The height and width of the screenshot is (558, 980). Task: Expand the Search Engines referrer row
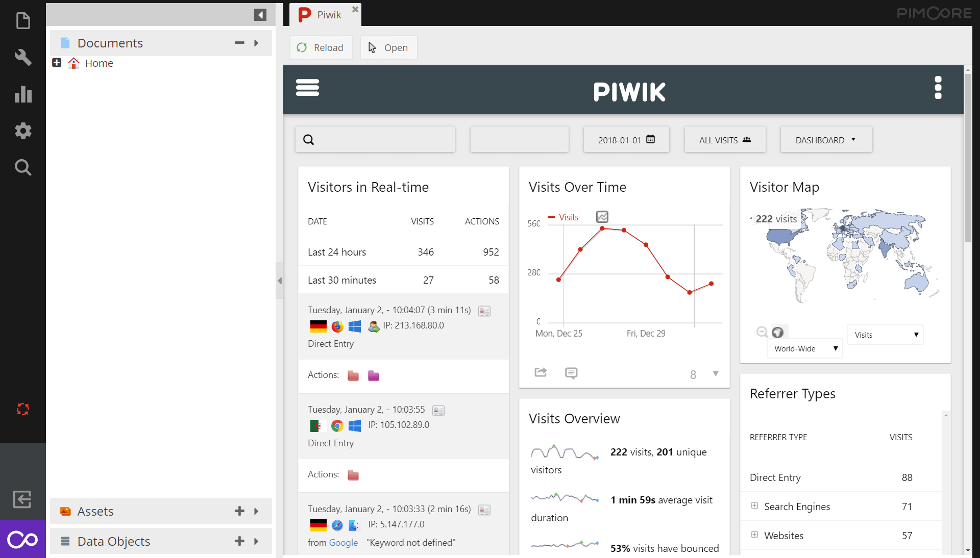pyautogui.click(x=754, y=505)
